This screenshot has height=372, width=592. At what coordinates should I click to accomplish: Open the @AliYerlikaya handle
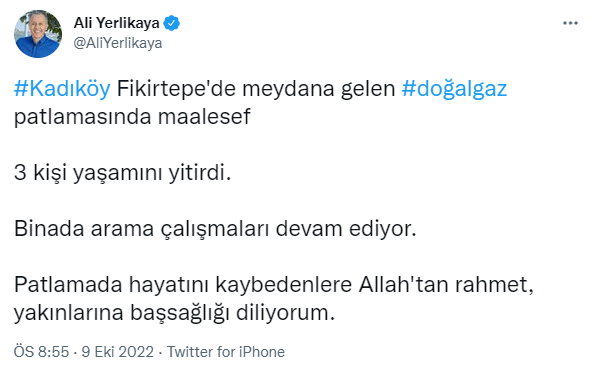click(x=118, y=43)
